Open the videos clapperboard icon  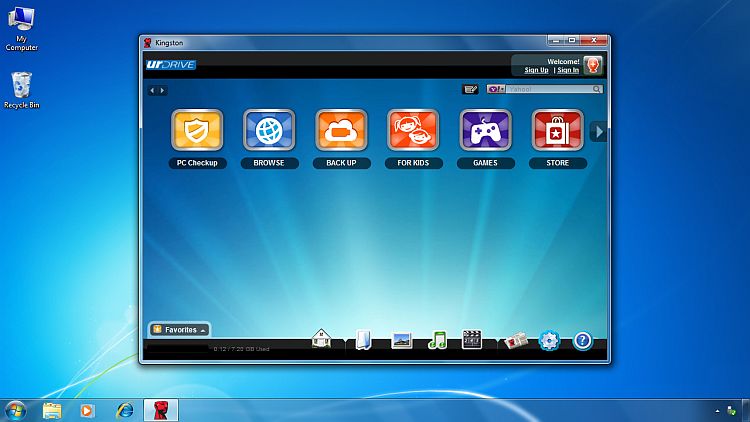pyautogui.click(x=472, y=340)
